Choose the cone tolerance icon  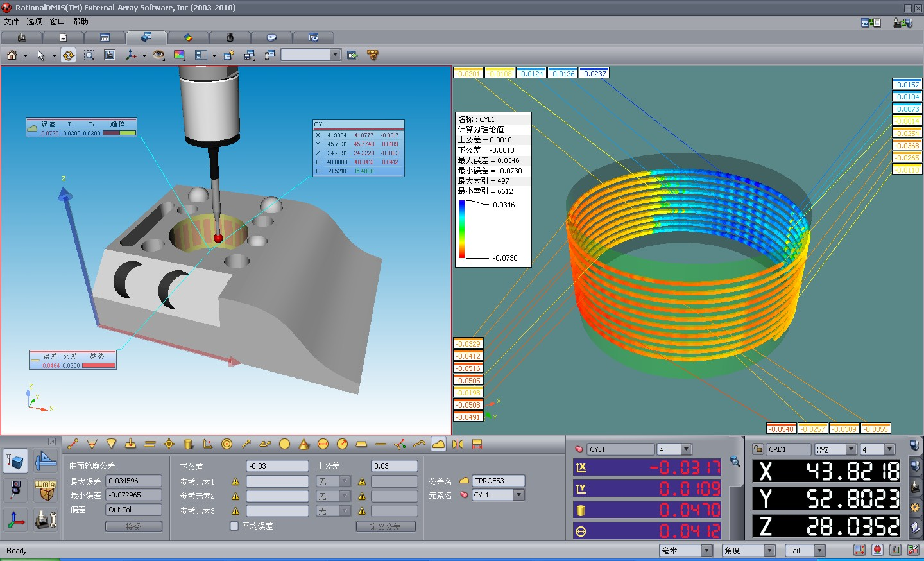point(304,444)
